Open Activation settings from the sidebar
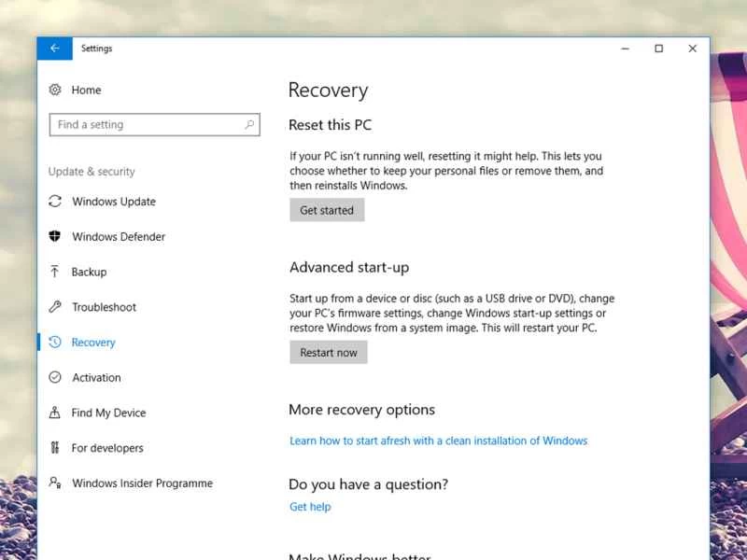Screen dimensions: 747x560 96,377
